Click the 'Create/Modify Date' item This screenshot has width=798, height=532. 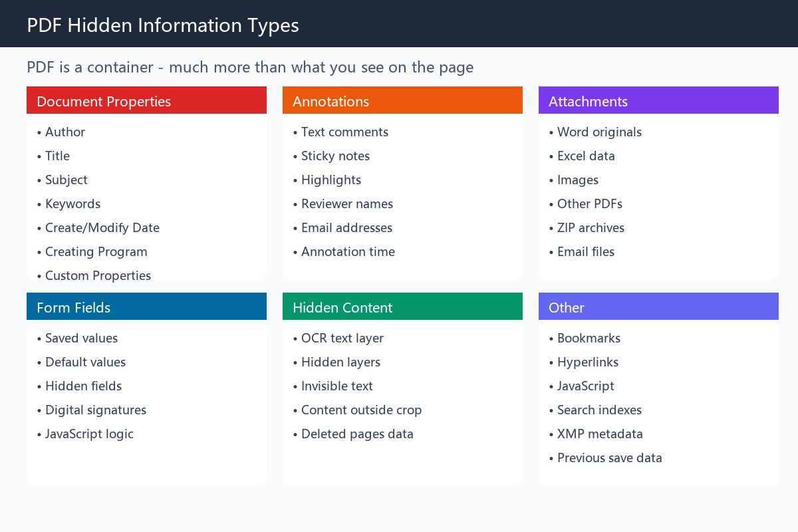[x=98, y=227]
